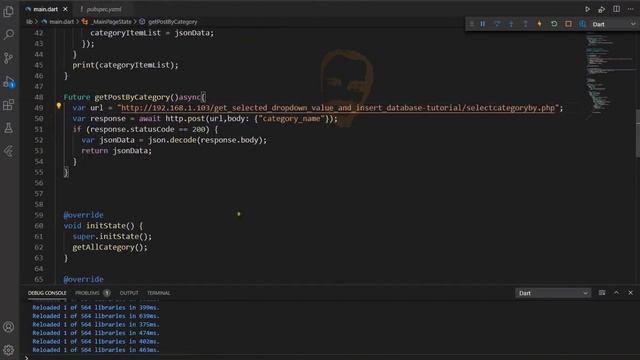The image size is (640, 360).
Task: Grab the debug toolbar drag handle
Action: click(471, 24)
